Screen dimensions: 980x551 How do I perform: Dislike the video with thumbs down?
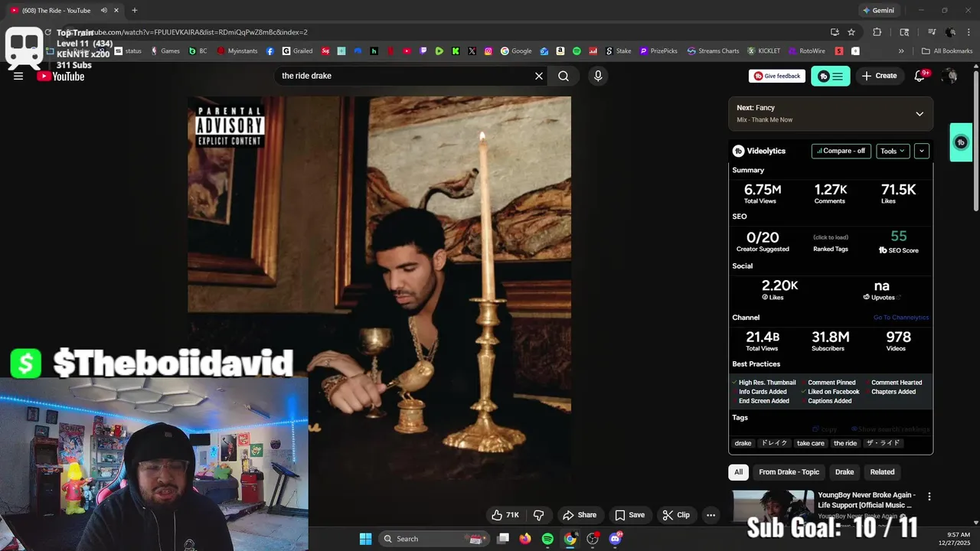coord(538,515)
